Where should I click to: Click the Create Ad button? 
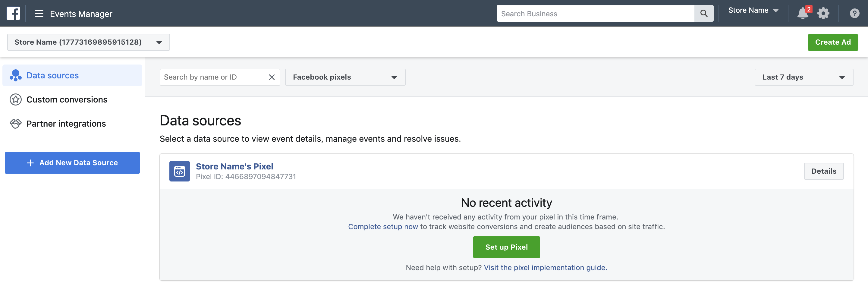click(x=833, y=42)
